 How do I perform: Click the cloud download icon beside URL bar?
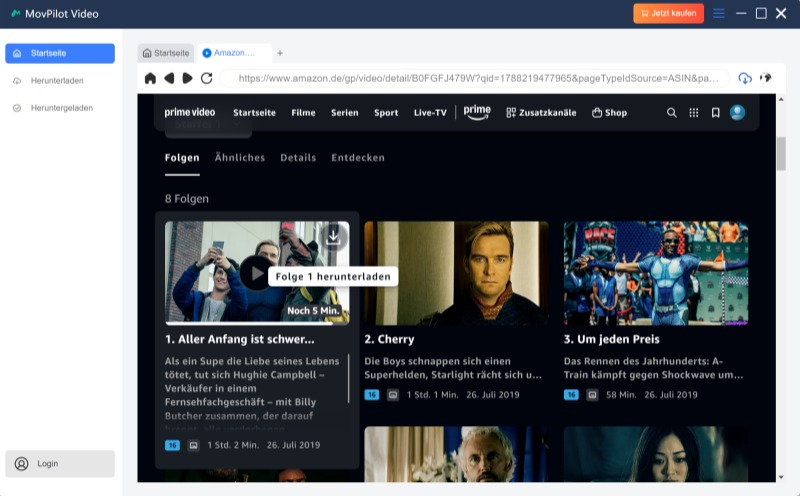[745, 78]
